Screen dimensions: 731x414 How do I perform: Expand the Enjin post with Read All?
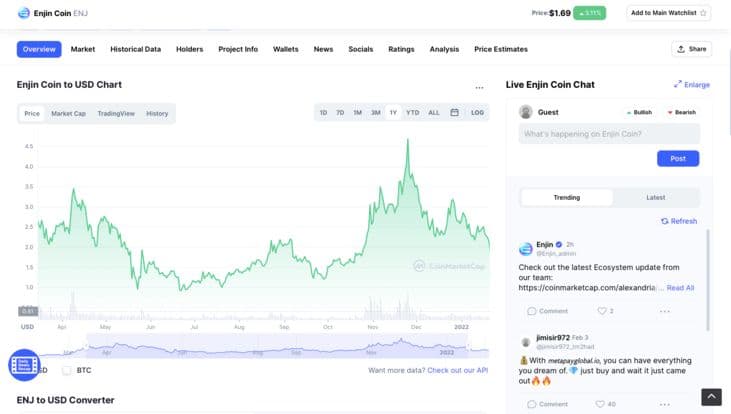[680, 288]
